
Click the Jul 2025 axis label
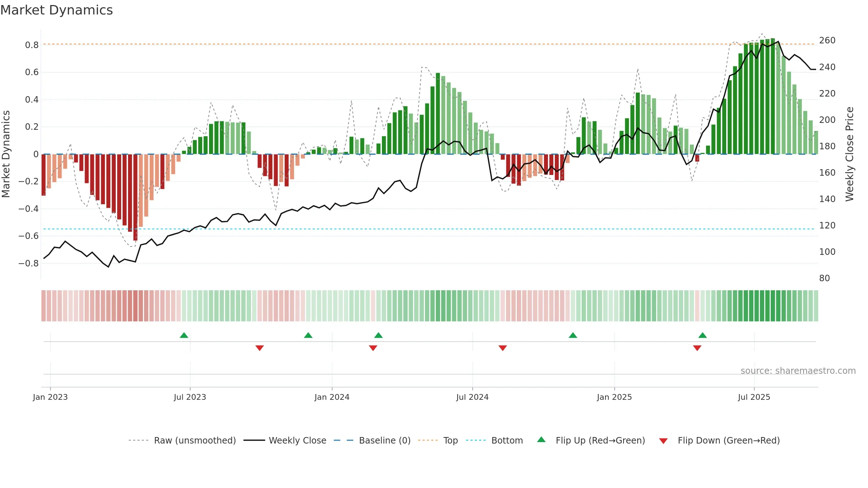[754, 397]
